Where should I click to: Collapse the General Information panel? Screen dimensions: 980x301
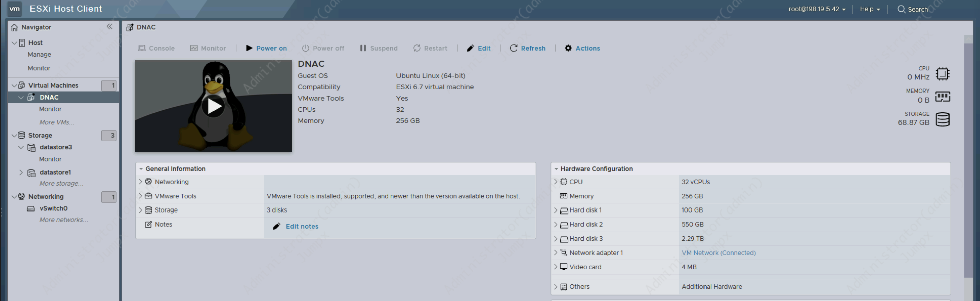pos(141,169)
